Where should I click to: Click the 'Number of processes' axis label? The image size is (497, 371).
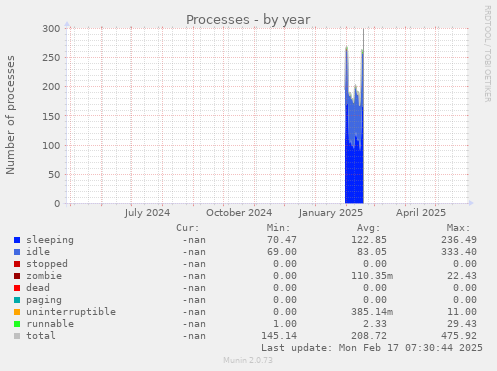10,115
